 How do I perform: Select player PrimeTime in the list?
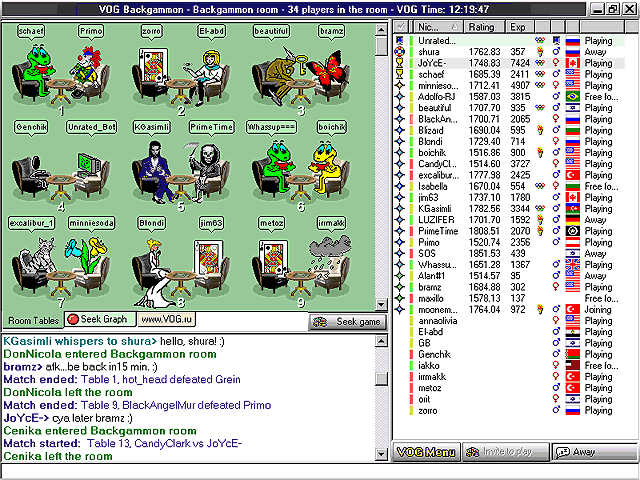pyautogui.click(x=509, y=231)
